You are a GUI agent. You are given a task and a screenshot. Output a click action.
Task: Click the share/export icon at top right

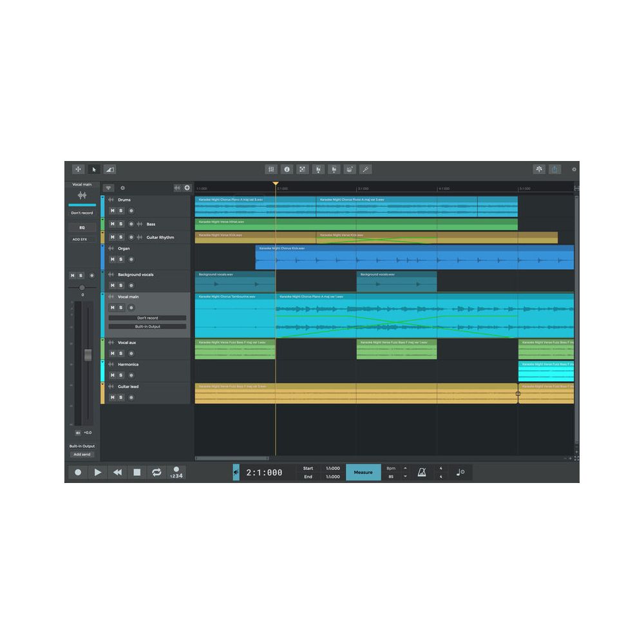pyautogui.click(x=555, y=169)
